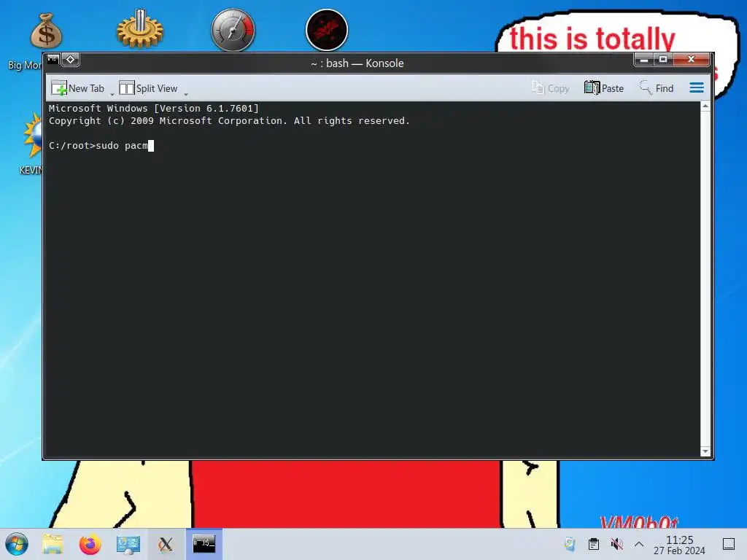Image resolution: width=747 pixels, height=560 pixels.
Task: Close the Konsole window
Action: point(692,60)
